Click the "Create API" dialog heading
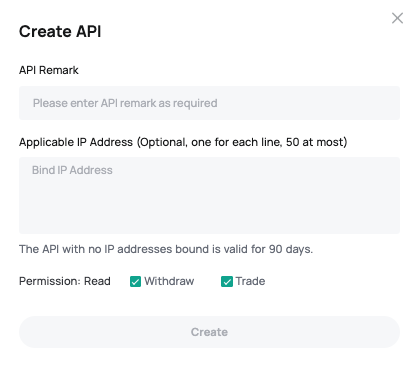Image resolution: width=416 pixels, height=365 pixels. point(60,32)
